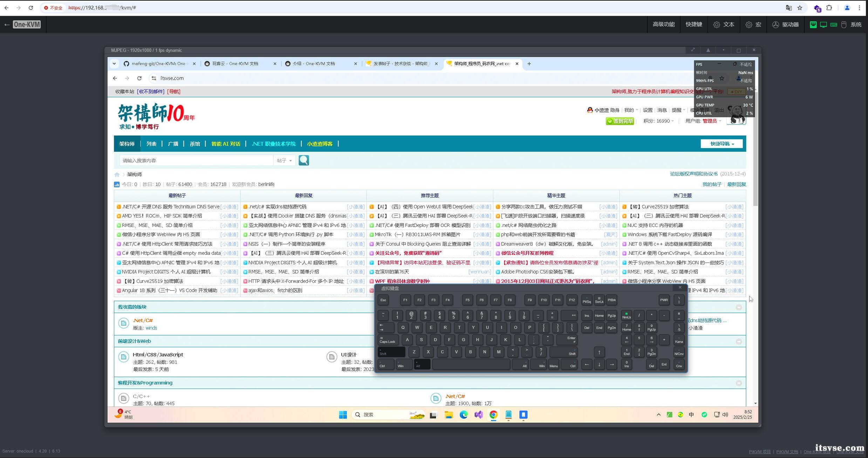This screenshot has width=868, height=458.
Task: Open 小渣渣博客 nav link
Action: (320, 144)
